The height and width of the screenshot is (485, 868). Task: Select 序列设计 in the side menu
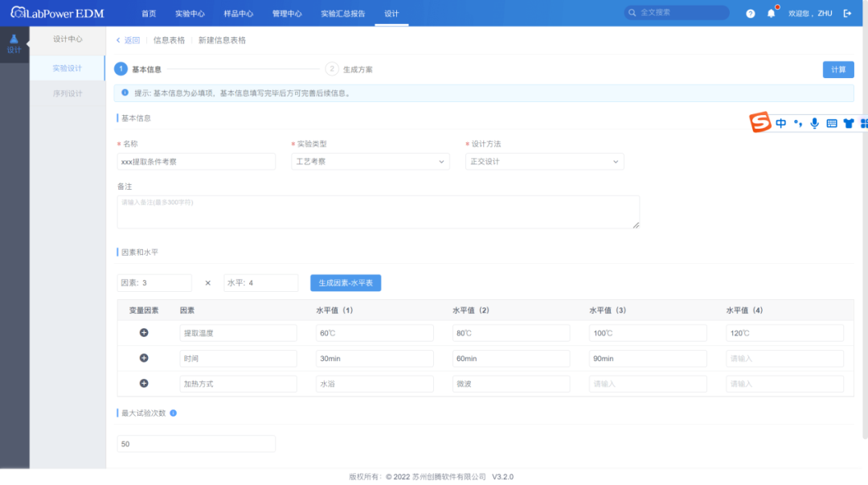[x=68, y=93]
